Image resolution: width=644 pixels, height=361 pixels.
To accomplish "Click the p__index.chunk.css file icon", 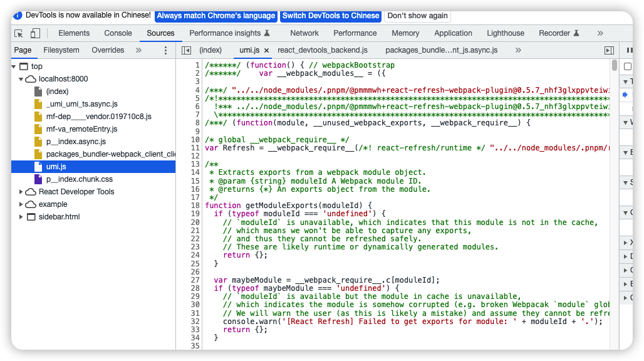I will (x=38, y=179).
